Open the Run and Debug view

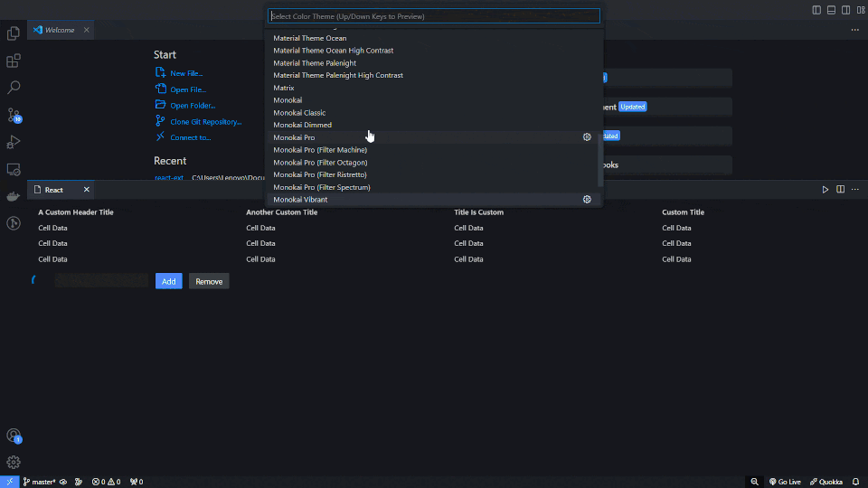coord(14,142)
